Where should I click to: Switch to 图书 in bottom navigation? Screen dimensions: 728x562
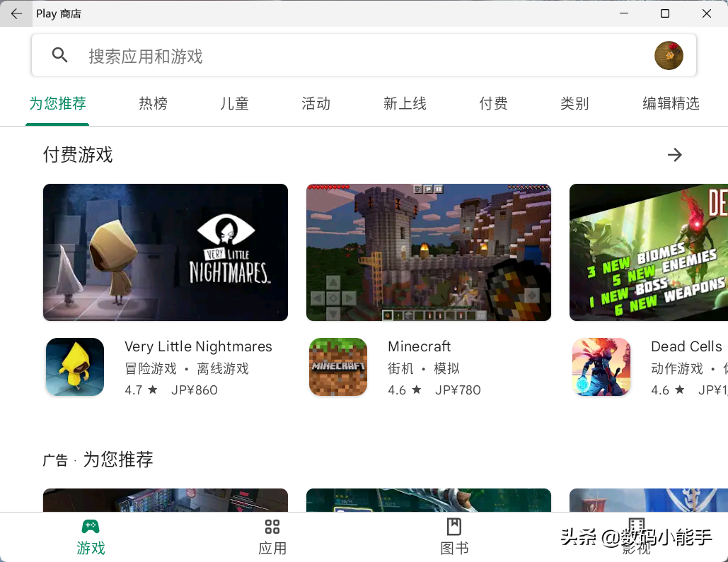(454, 537)
